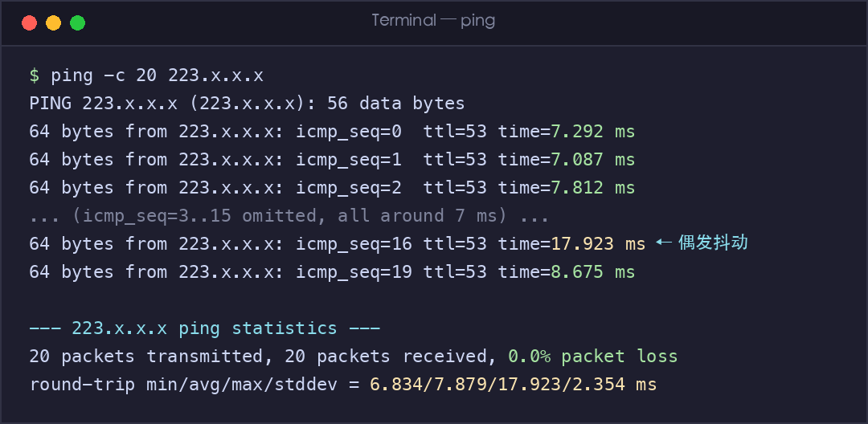
Task: Click the gray omitted icmp_seq=3..15 line
Action: (289, 215)
